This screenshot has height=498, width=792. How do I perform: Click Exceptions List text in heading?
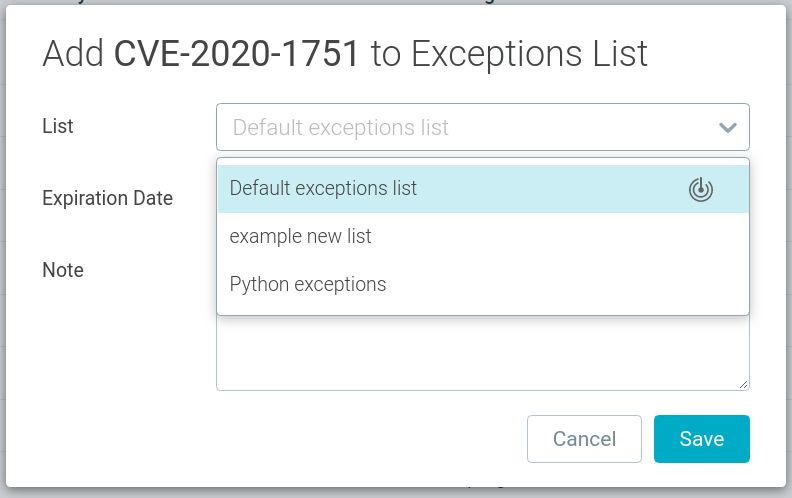click(x=529, y=54)
